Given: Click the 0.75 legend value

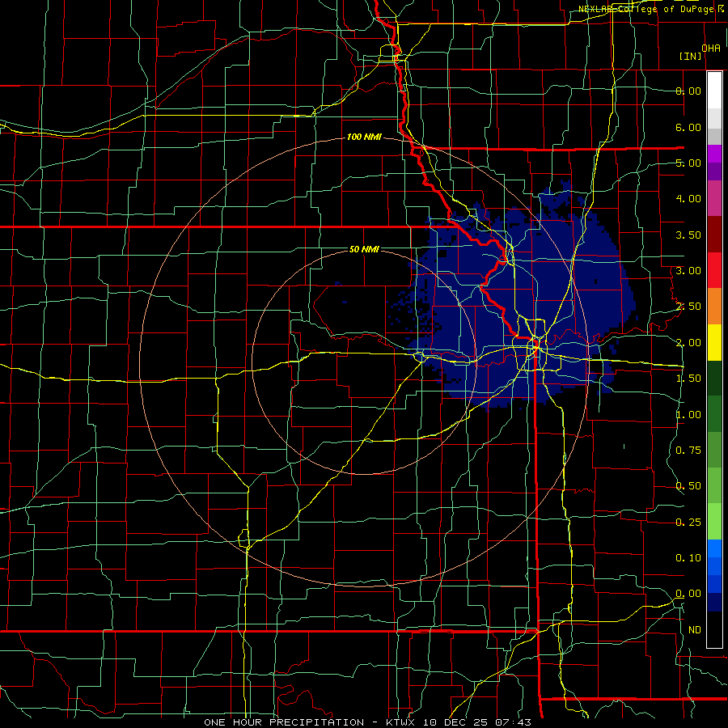Looking at the screenshot, I should pyautogui.click(x=688, y=451).
